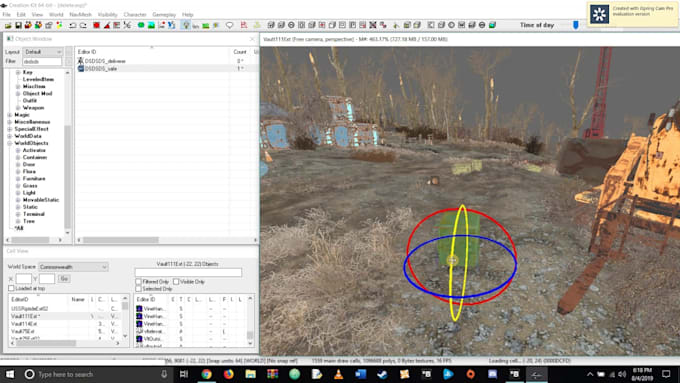The width and height of the screenshot is (680, 383).
Task: Click the teal cube toolbar icon
Action: coord(492,25)
